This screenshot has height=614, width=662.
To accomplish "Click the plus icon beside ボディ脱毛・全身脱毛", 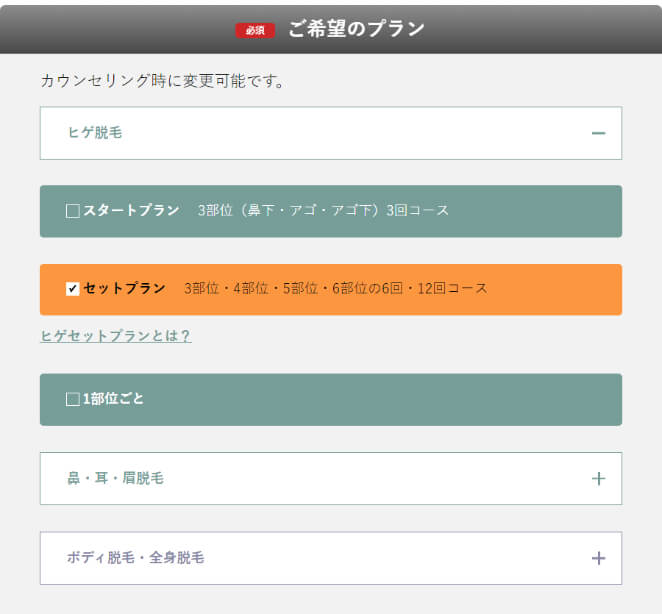I will (598, 558).
